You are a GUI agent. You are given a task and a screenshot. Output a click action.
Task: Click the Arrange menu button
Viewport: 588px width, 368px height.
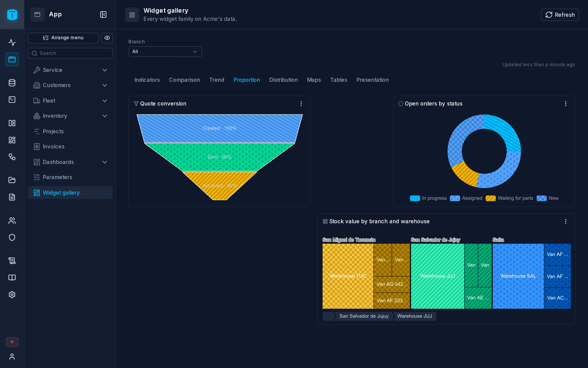click(63, 38)
